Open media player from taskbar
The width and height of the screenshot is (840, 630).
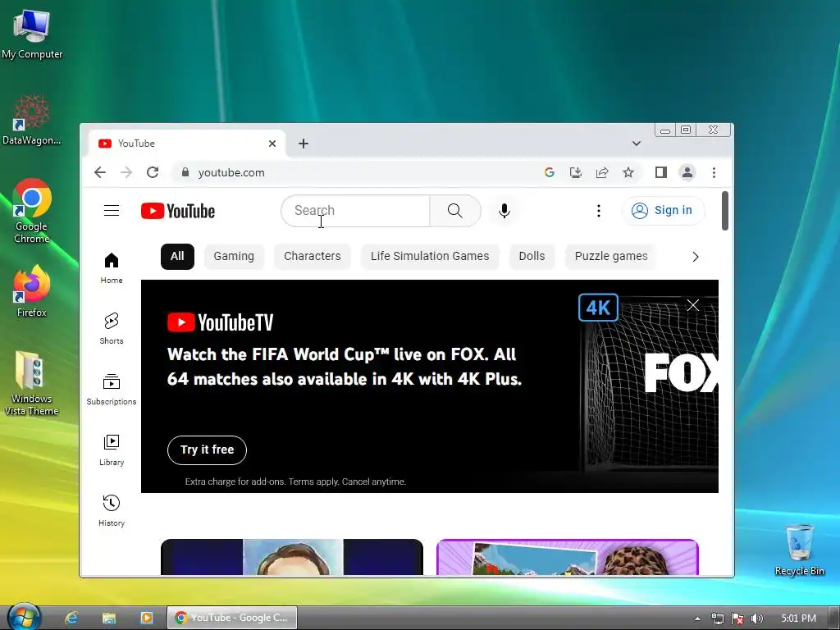[147, 618]
